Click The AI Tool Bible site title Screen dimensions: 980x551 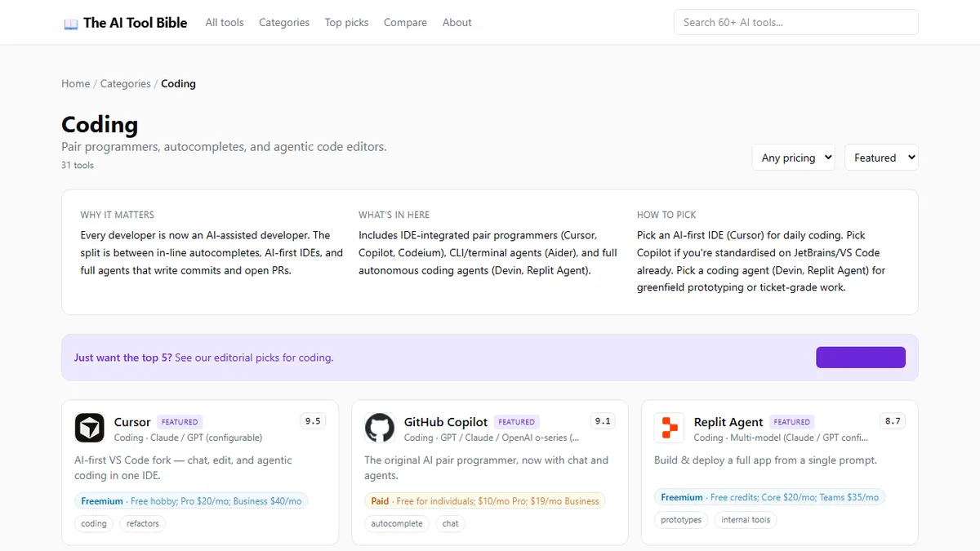pyautogui.click(x=136, y=23)
